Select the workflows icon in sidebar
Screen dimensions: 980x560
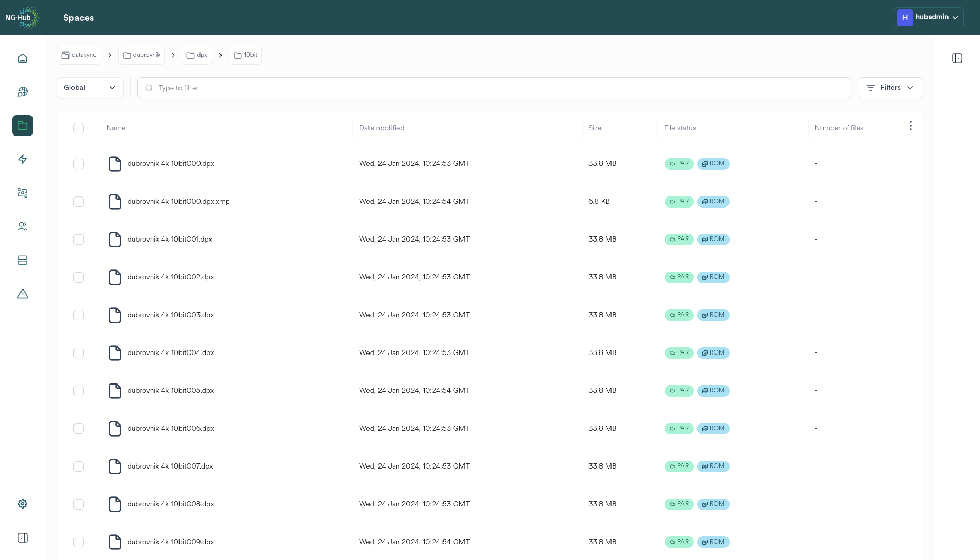point(22,193)
